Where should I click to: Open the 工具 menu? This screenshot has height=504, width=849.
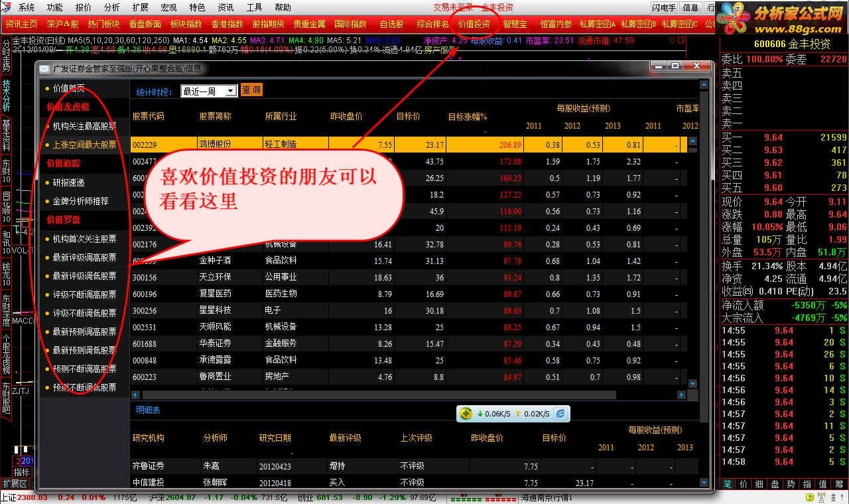pyautogui.click(x=254, y=7)
